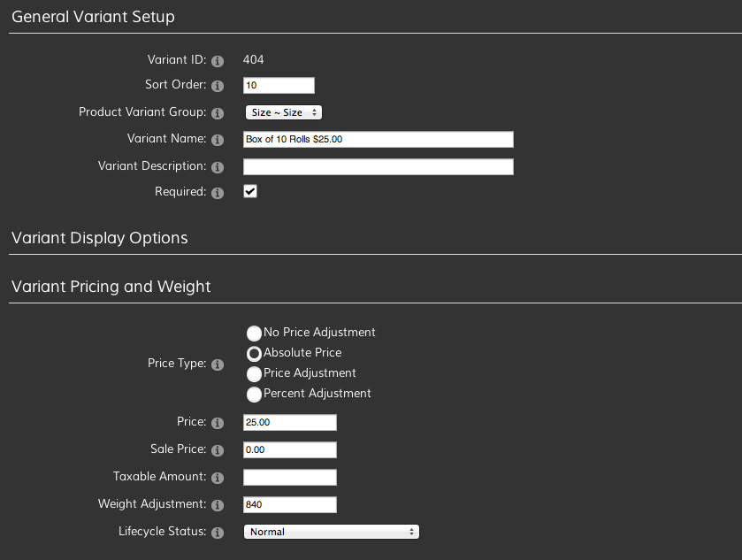Show help for Product Variant Group
The height and width of the screenshot is (560, 742).
tap(218, 113)
